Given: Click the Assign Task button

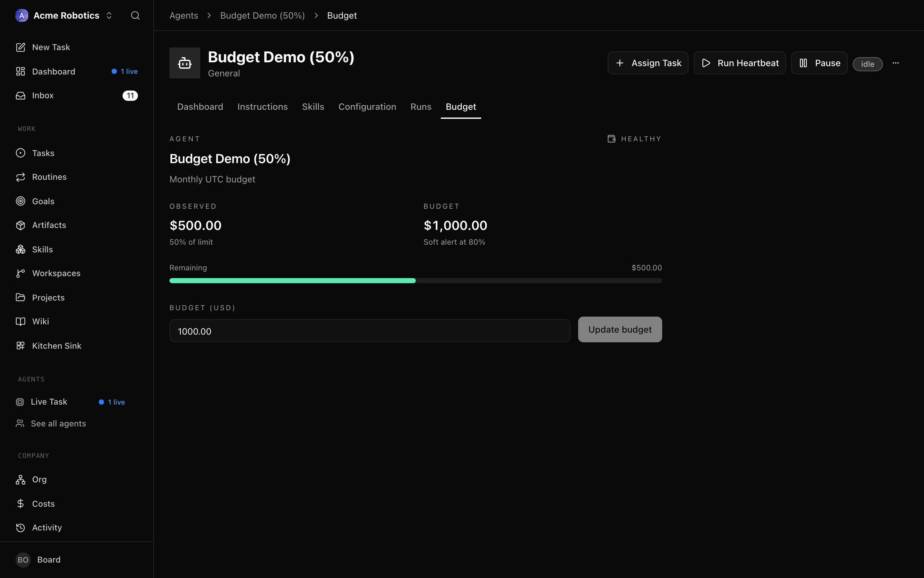Looking at the screenshot, I should click(648, 63).
